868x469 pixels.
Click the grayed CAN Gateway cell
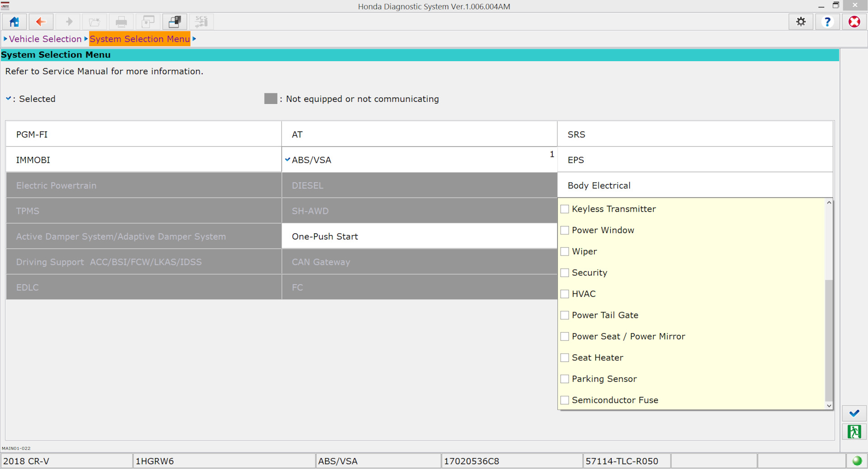[x=419, y=262]
